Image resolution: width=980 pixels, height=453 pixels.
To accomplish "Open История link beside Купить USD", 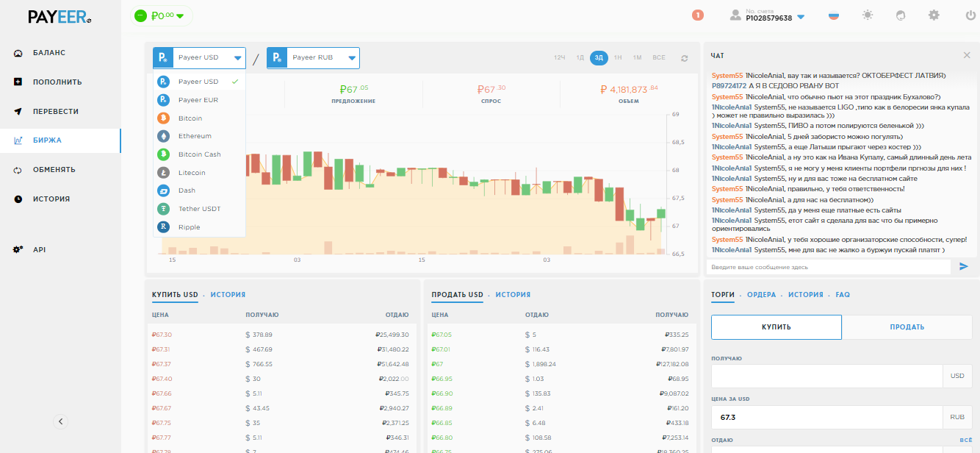I will tap(228, 295).
